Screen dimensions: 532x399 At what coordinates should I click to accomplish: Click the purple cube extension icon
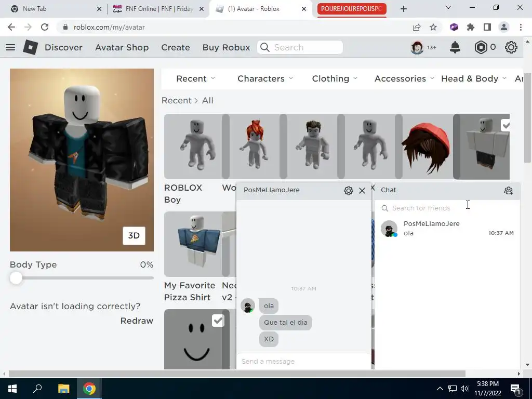click(454, 27)
